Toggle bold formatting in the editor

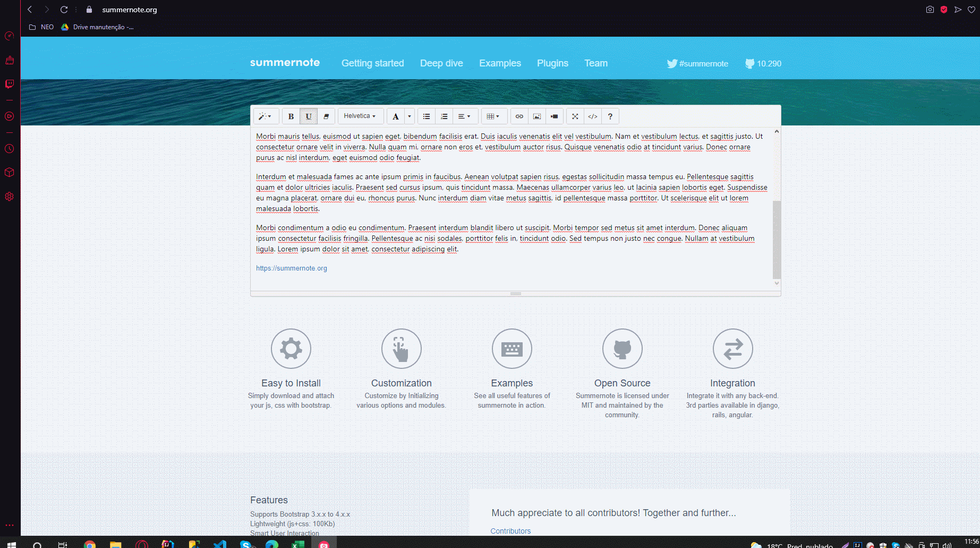pyautogui.click(x=291, y=116)
